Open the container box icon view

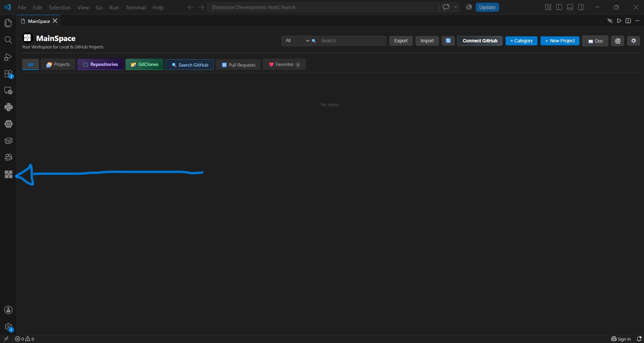8,141
